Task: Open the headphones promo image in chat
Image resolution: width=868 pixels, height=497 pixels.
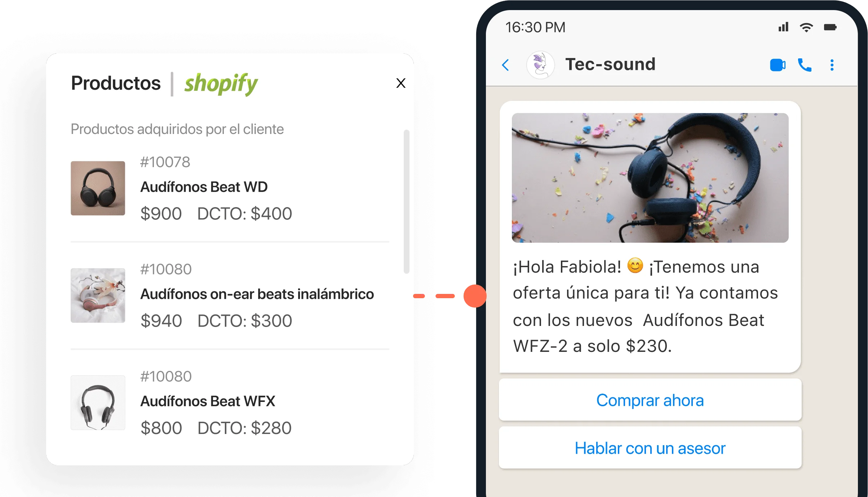Action: 650,178
